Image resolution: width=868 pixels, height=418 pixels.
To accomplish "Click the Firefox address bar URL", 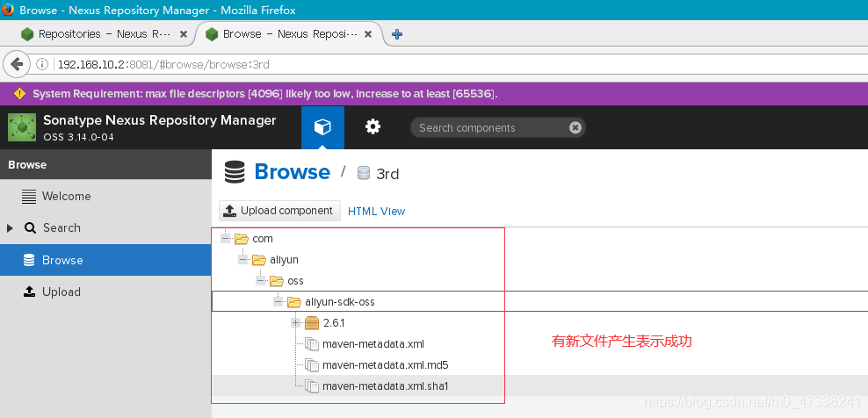I will tap(163, 65).
